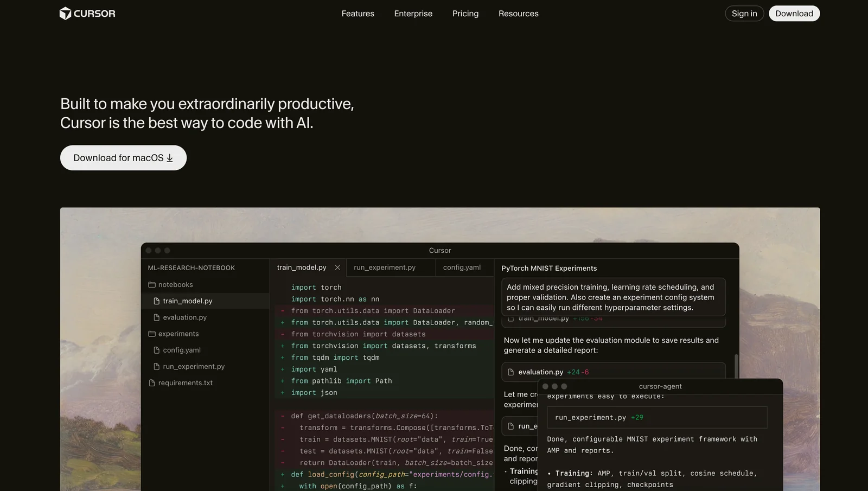Click the experiments folder icon
868x491 pixels.
coord(152,334)
